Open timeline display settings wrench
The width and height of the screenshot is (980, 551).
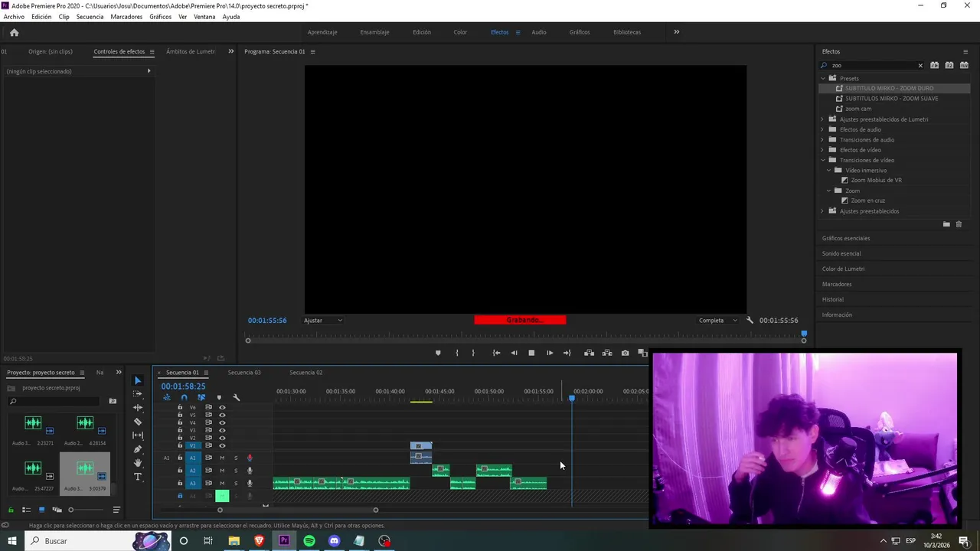tap(236, 397)
